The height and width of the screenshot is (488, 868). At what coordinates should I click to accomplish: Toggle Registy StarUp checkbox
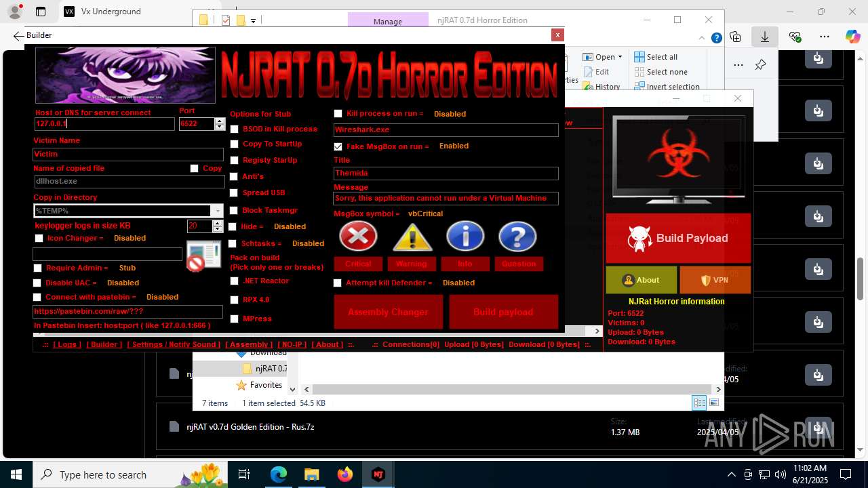pyautogui.click(x=234, y=160)
